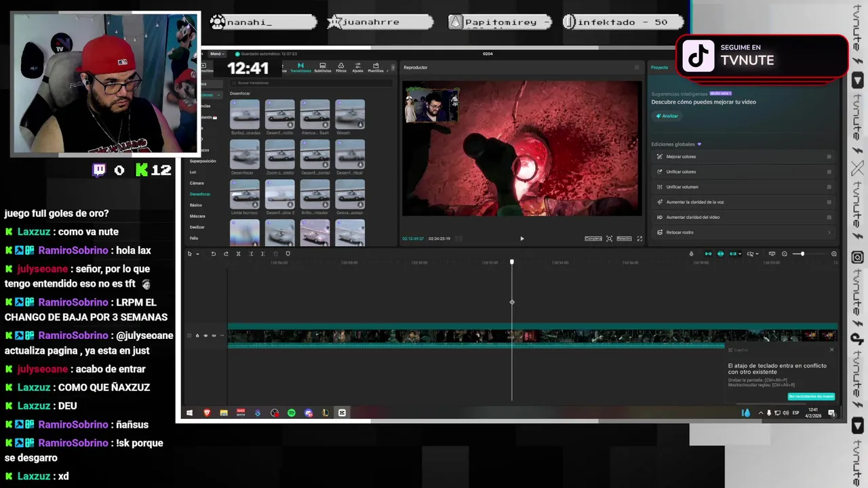Hide the video track with the eye icon
This screenshot has height=488, width=868.
click(x=205, y=335)
